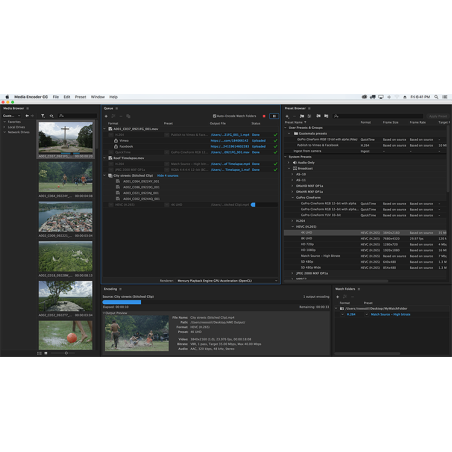Create a new preset group folder

(302, 116)
